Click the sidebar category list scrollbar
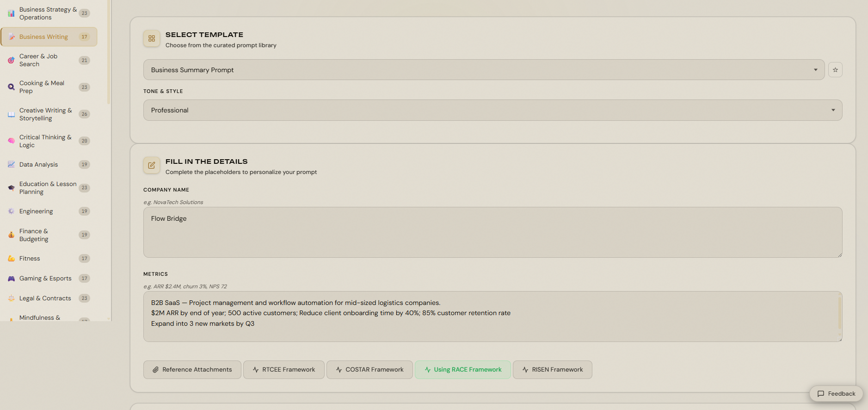This screenshot has width=868, height=410. [x=109, y=51]
